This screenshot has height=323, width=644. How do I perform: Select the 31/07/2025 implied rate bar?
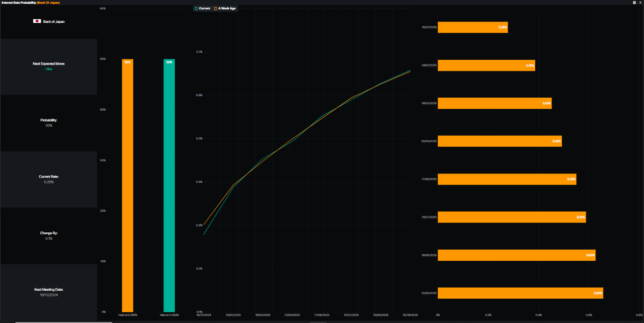(x=512, y=217)
